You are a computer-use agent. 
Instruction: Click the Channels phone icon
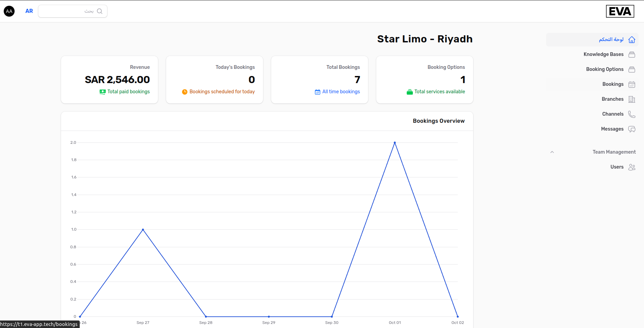point(631,114)
